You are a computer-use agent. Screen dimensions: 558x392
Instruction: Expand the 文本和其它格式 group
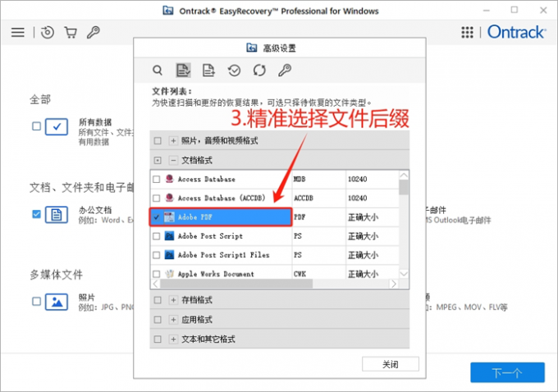coord(173,340)
